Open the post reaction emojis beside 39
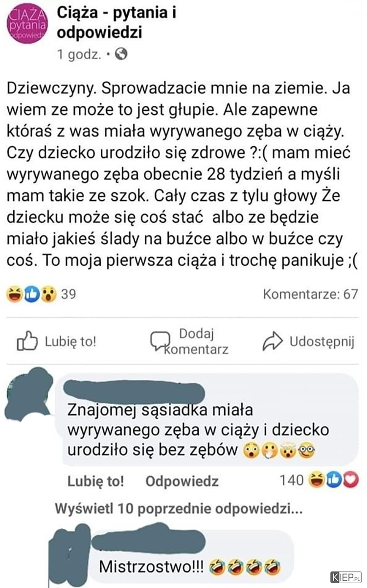 pyautogui.click(x=32, y=295)
